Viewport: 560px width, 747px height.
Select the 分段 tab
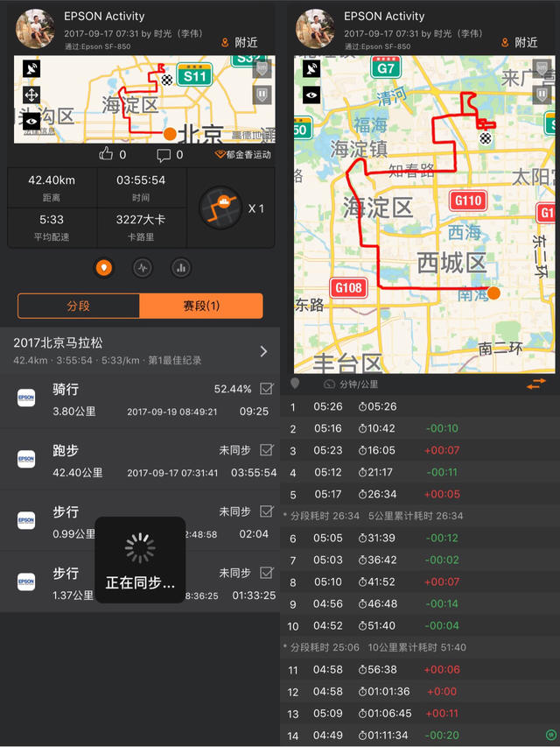[x=79, y=306]
